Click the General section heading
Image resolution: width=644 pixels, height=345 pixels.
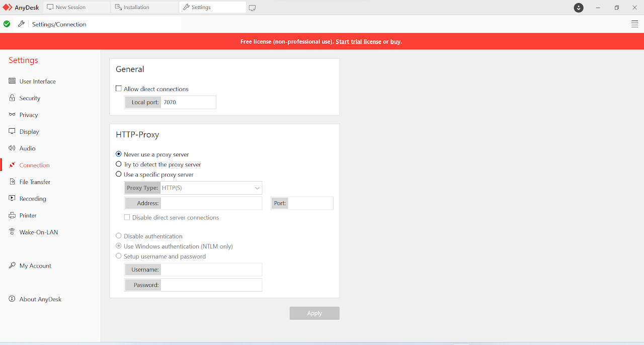click(x=130, y=69)
